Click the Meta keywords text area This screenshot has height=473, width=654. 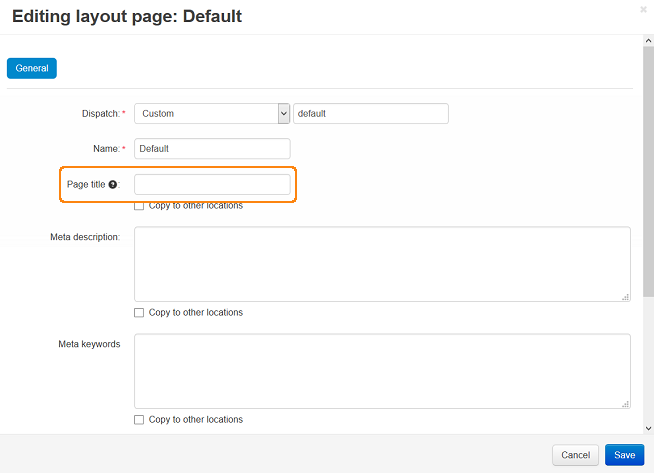tap(382, 371)
